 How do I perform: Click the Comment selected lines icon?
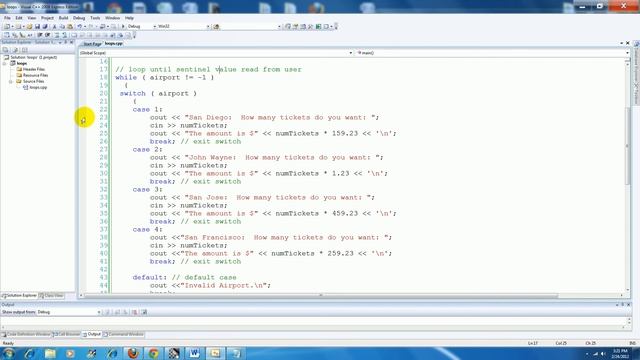point(57,36)
